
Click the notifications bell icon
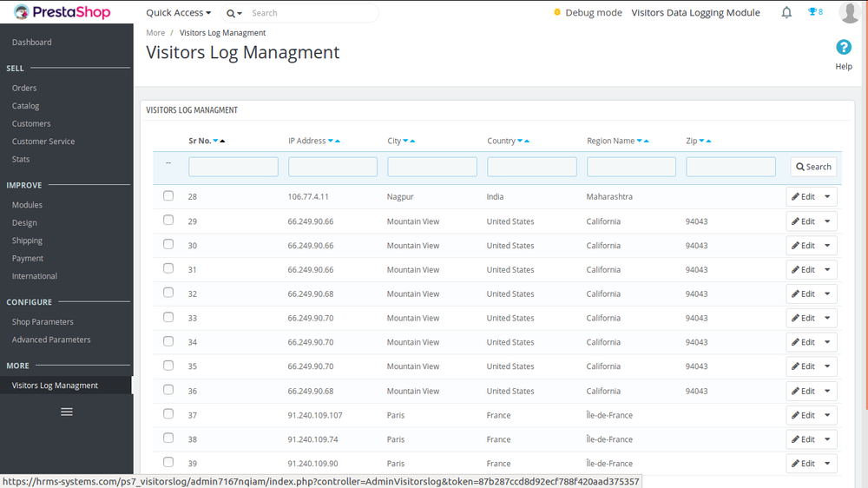tap(786, 13)
